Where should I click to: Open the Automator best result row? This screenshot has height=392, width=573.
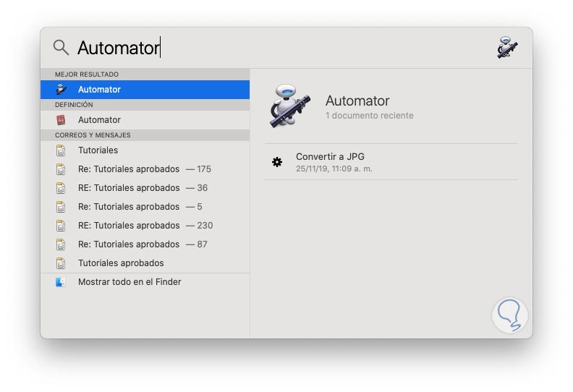[x=145, y=90]
